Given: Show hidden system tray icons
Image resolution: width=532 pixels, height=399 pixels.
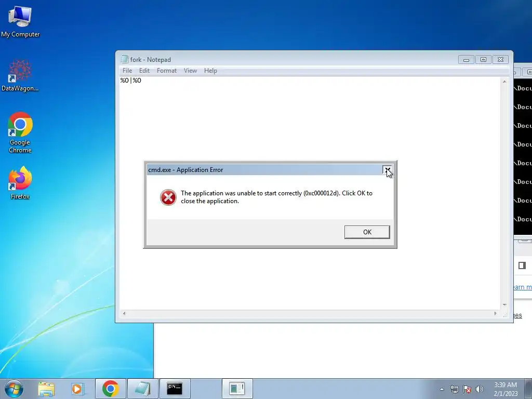Looking at the screenshot, I should click(442, 389).
